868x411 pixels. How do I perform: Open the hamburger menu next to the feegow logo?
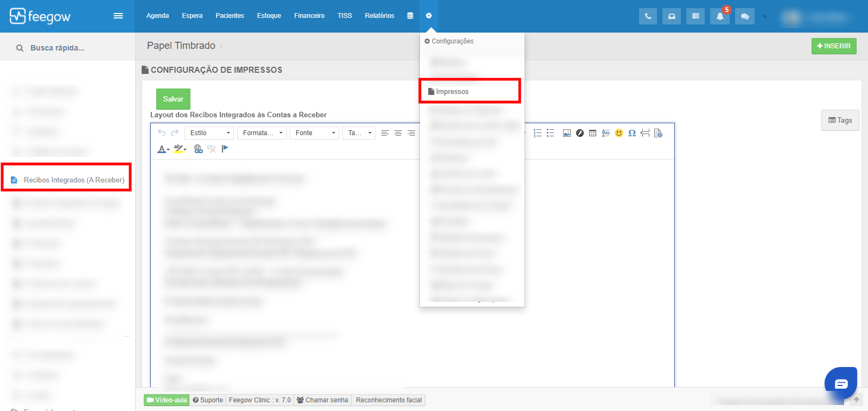118,16
